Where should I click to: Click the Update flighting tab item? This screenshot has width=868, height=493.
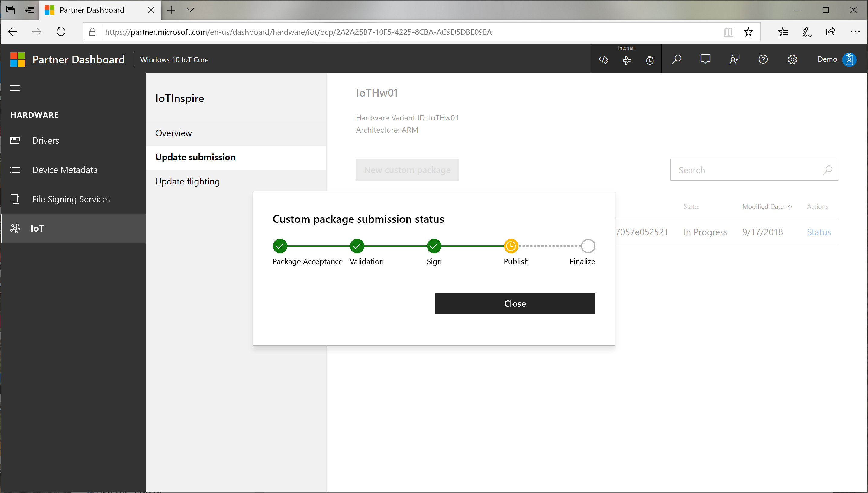pyautogui.click(x=187, y=181)
